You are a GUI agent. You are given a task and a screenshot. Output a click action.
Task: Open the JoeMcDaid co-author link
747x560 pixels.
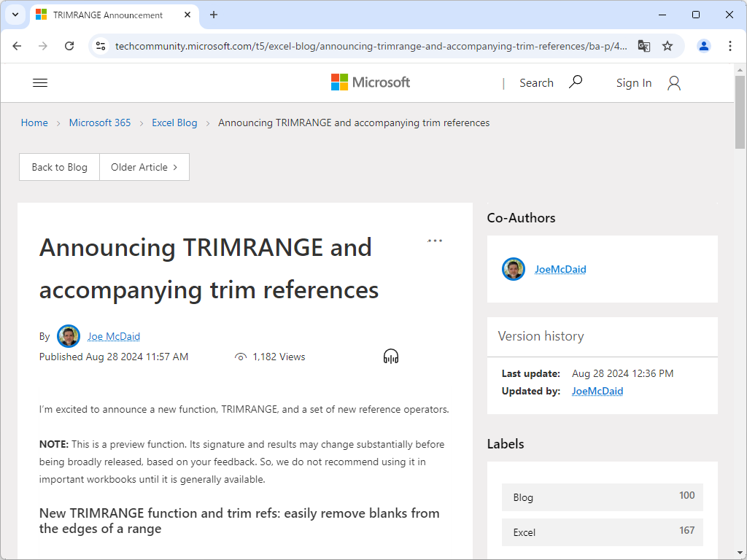[560, 269]
